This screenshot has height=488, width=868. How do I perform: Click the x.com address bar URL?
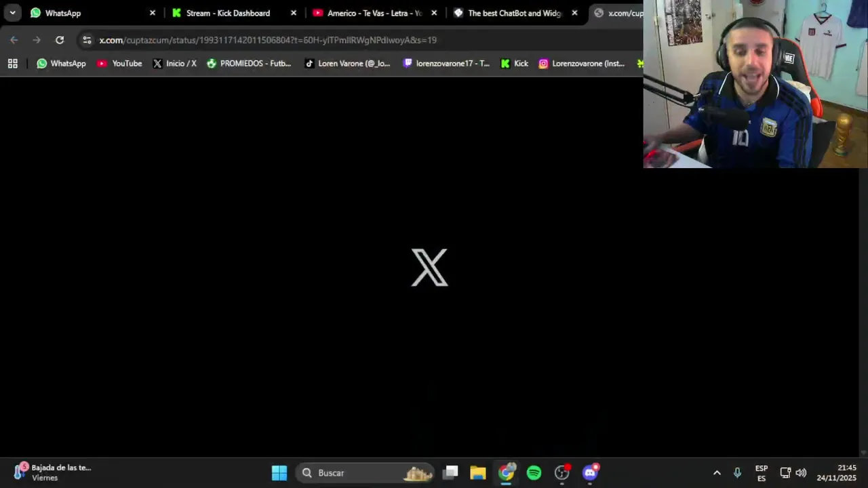[268, 40]
